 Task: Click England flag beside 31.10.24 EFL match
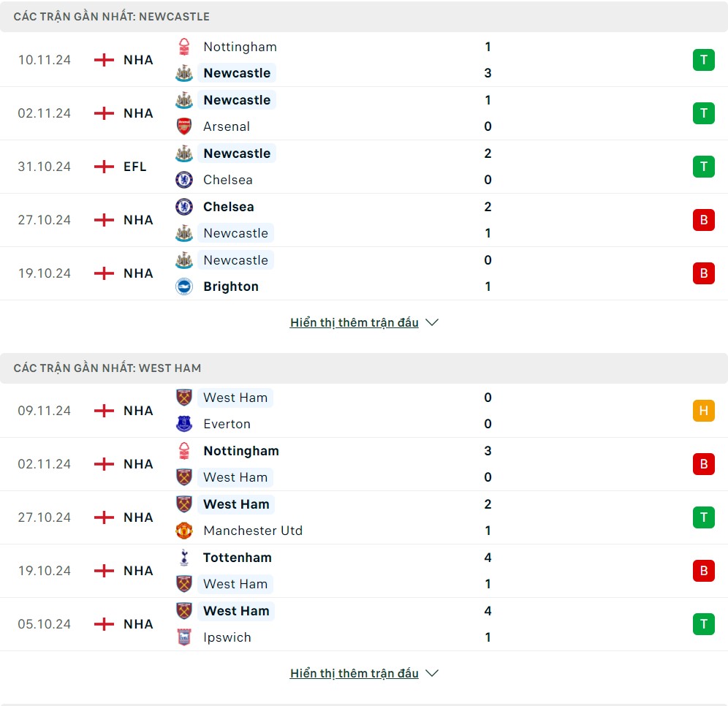105,167
